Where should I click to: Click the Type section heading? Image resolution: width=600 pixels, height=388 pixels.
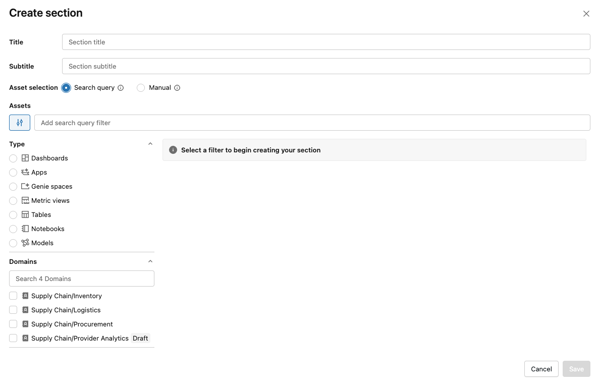(x=17, y=144)
